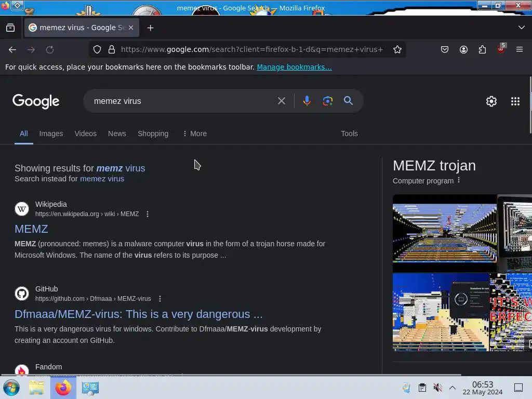Search instead for memez virus

click(x=102, y=179)
